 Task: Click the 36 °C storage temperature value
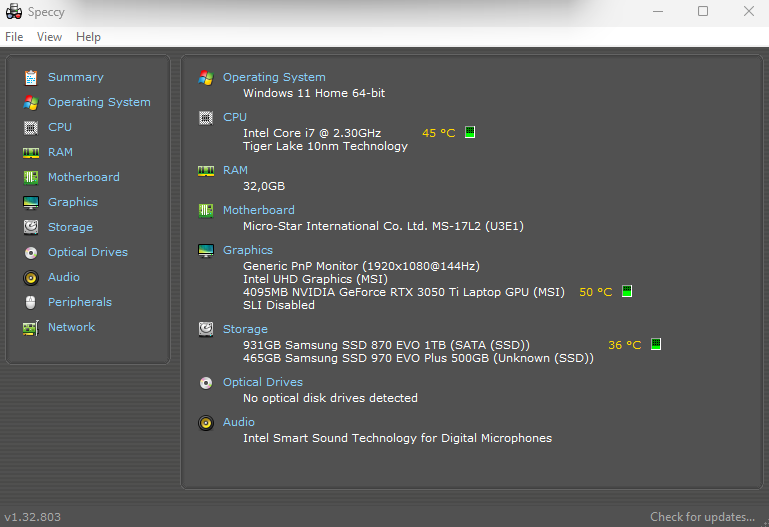(624, 346)
